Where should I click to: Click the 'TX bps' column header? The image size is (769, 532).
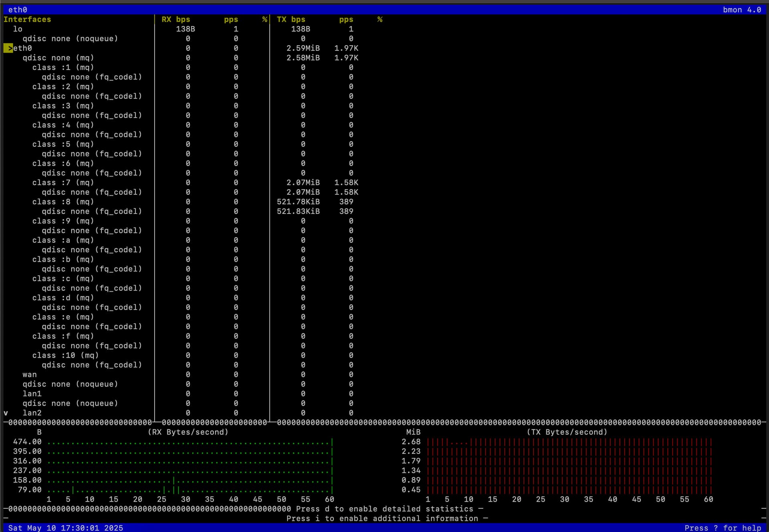(291, 19)
